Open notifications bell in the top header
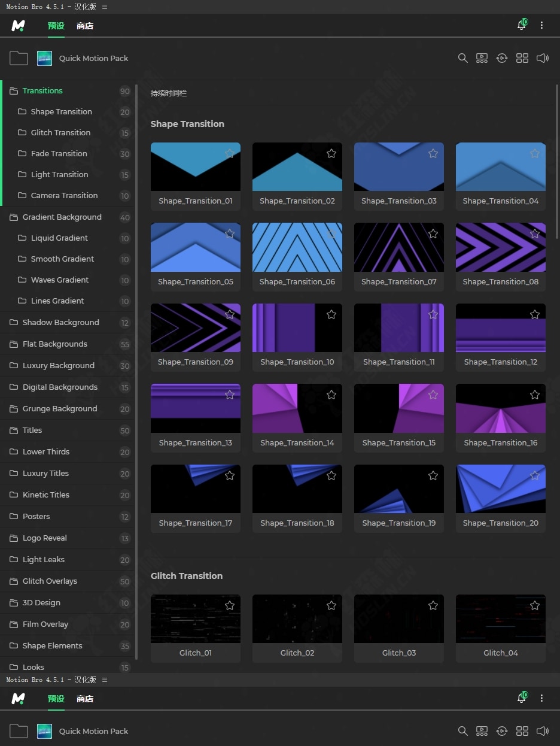The width and height of the screenshot is (560, 746). (522, 25)
